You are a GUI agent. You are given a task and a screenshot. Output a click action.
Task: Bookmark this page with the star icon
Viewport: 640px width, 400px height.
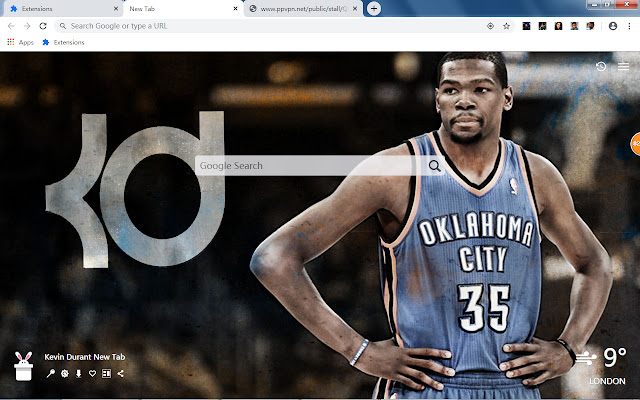click(x=507, y=26)
